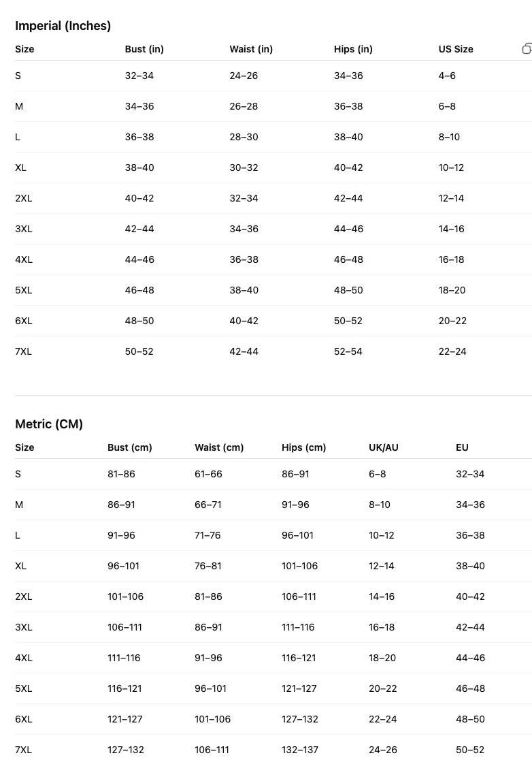The image size is (532, 779).
Task: Click US size value 22–24
Action: pyautogui.click(x=452, y=351)
